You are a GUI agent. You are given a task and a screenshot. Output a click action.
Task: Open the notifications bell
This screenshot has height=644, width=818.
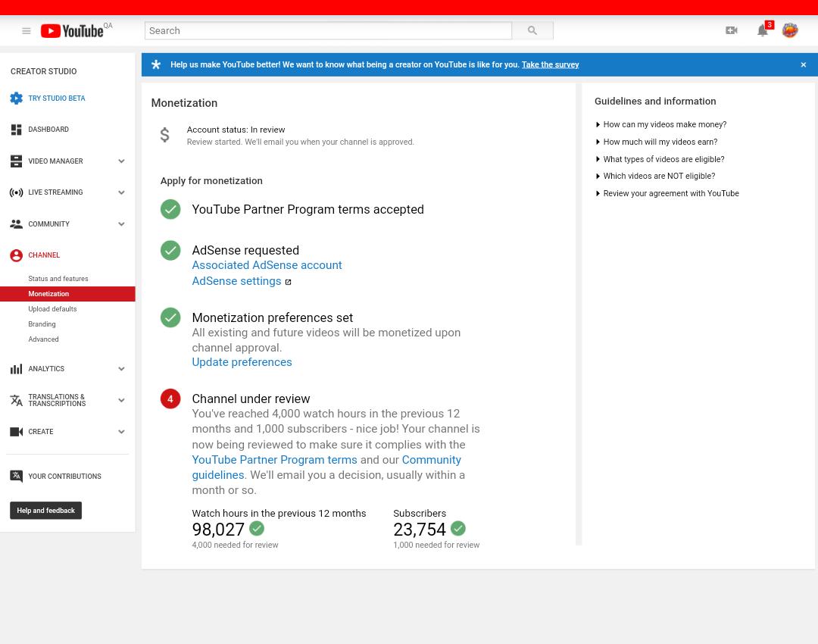[x=762, y=31]
